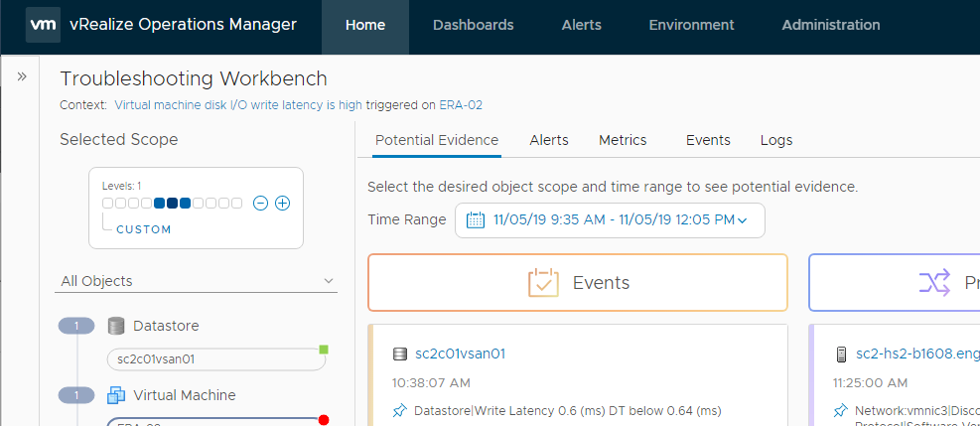The image size is (980, 426).
Task: Decrease scope levels with minus icon
Action: pyautogui.click(x=260, y=204)
